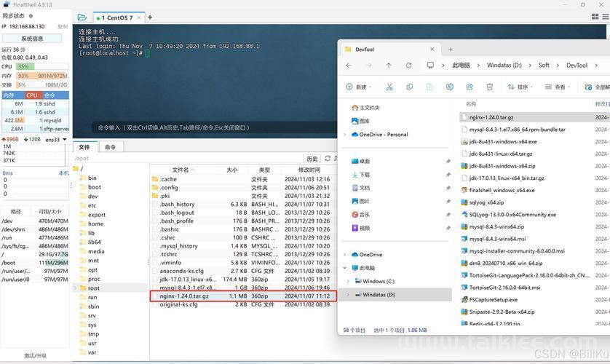The height and width of the screenshot is (364, 610).
Task: Expand the root folder tree node
Action: click(x=76, y=288)
